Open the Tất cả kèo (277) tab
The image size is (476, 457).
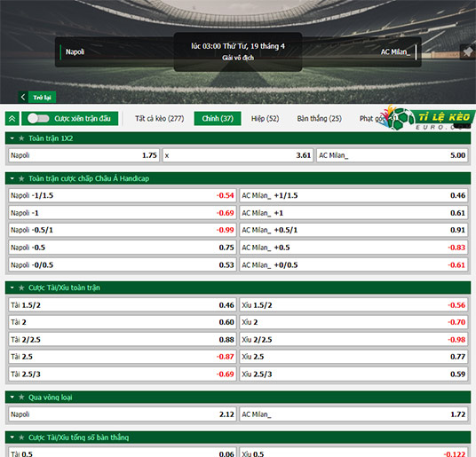pyautogui.click(x=160, y=119)
